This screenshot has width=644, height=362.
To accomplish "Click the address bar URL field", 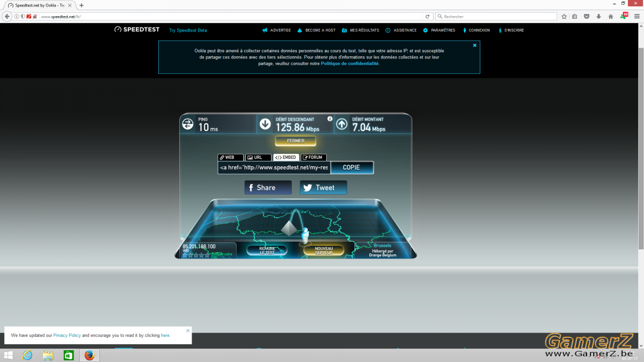I will pyautogui.click(x=231, y=17).
